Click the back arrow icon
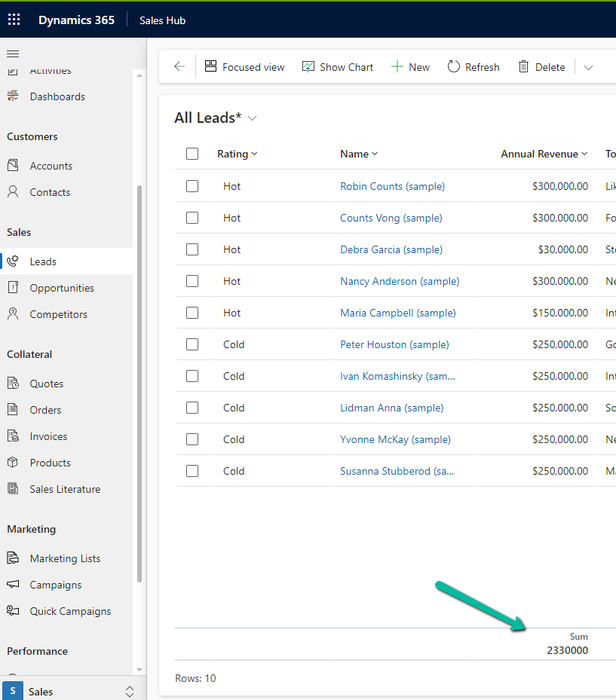616x700 pixels. 179,67
